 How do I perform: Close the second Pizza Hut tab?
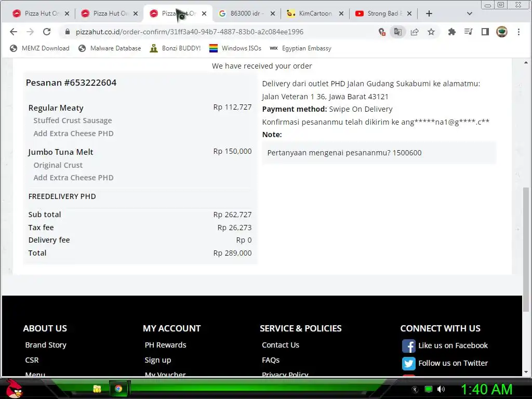coord(136,14)
